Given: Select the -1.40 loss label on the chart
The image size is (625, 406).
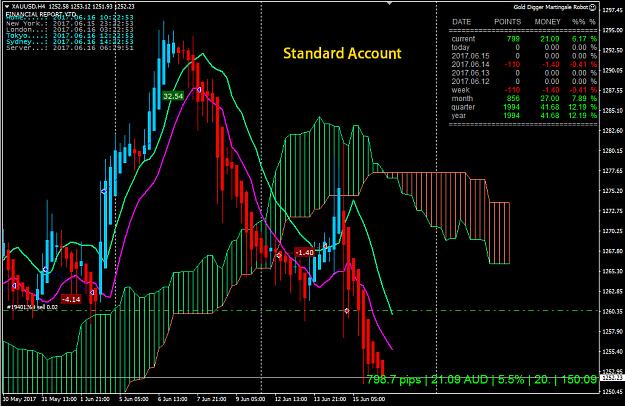Looking at the screenshot, I should click(x=305, y=253).
